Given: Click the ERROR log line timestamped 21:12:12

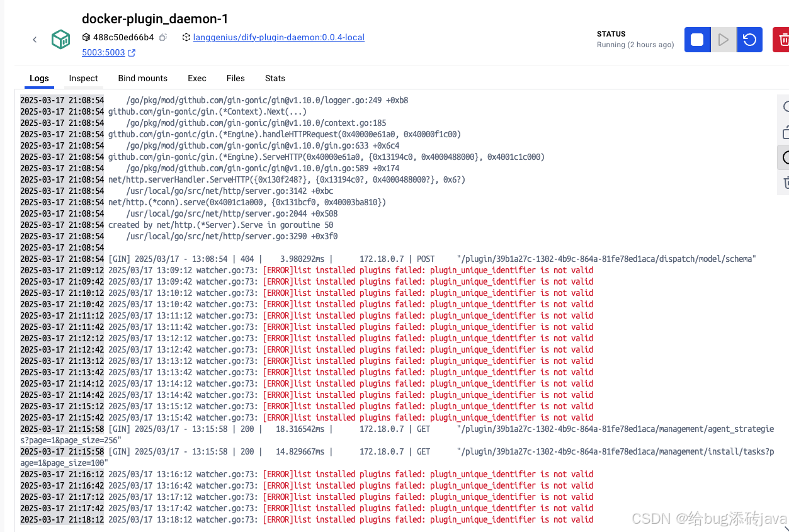Looking at the screenshot, I should [307, 338].
